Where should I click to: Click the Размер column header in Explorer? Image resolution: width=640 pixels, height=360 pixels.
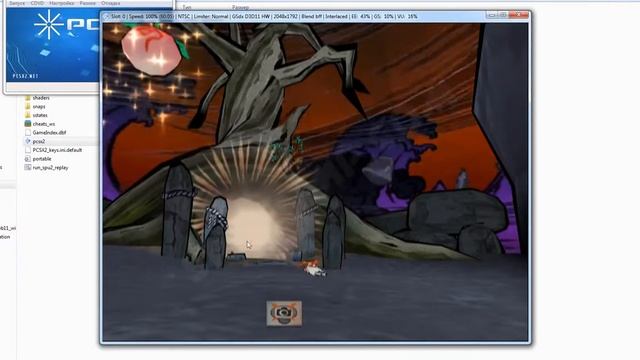(x=240, y=7)
